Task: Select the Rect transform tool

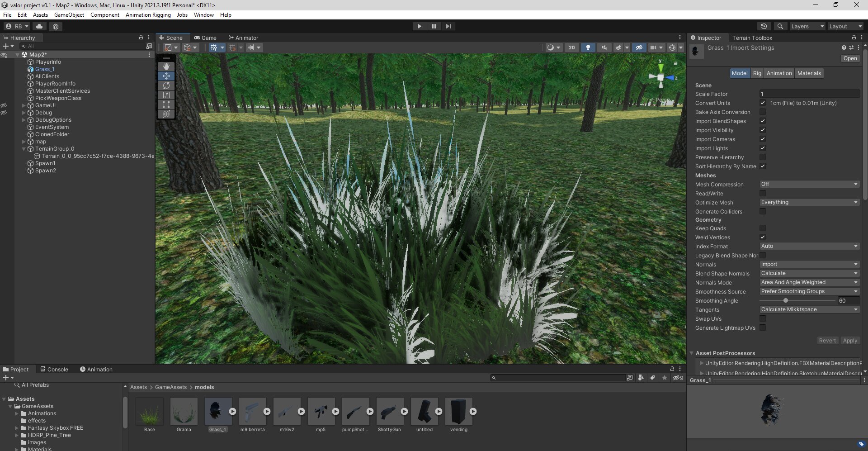Action: click(166, 104)
